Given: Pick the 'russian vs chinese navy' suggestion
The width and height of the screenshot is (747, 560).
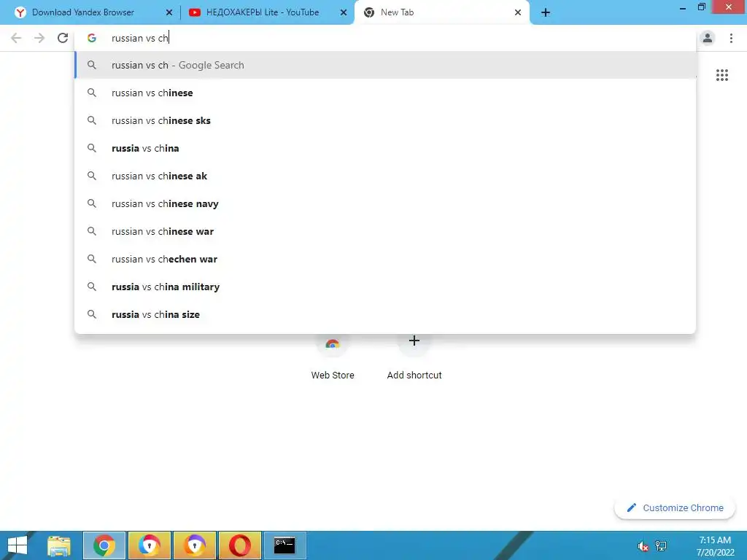Looking at the screenshot, I should [x=385, y=204].
